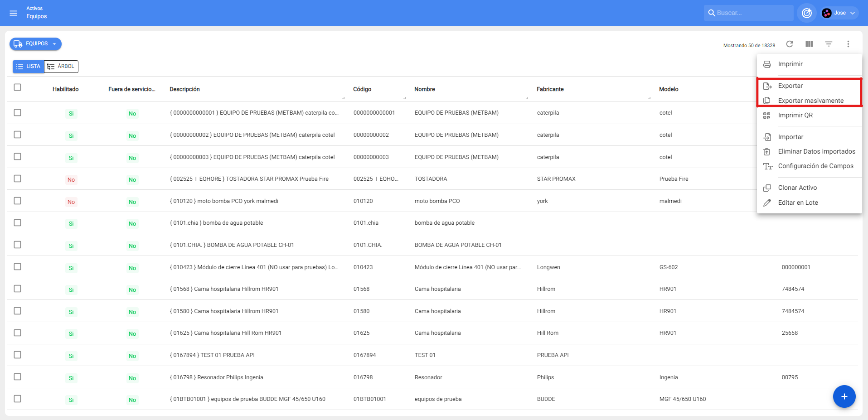The width and height of the screenshot is (868, 420).
Task: Open the circular target icon near the user avatar
Action: [x=807, y=13]
